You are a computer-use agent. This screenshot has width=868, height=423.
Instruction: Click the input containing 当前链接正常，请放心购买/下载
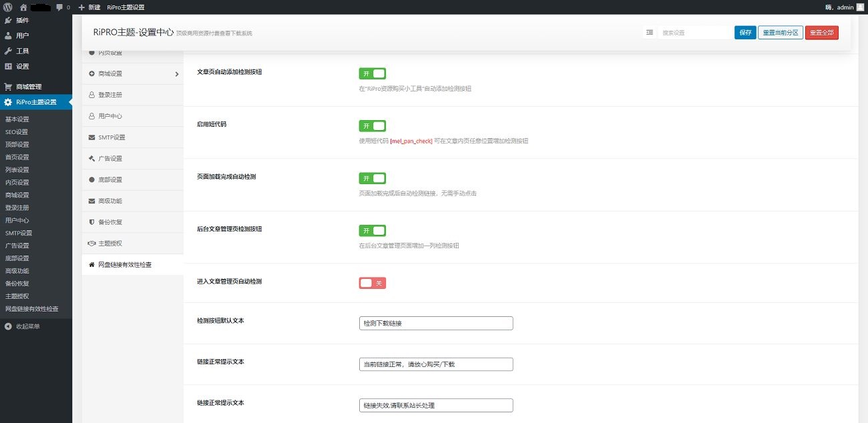(436, 364)
